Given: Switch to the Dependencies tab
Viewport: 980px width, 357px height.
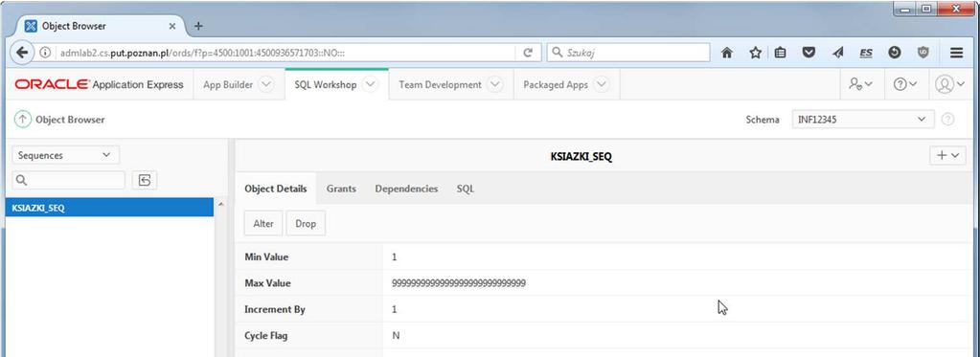Looking at the screenshot, I should [406, 189].
